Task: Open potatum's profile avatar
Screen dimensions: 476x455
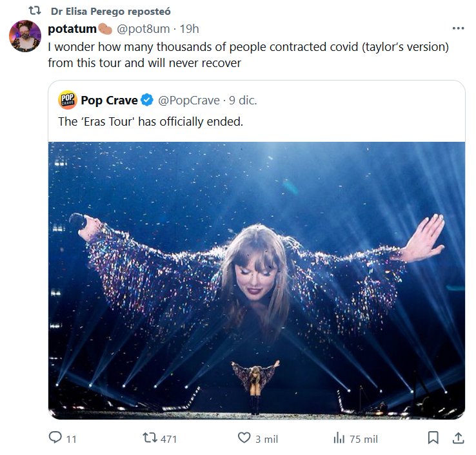Action: click(x=25, y=36)
